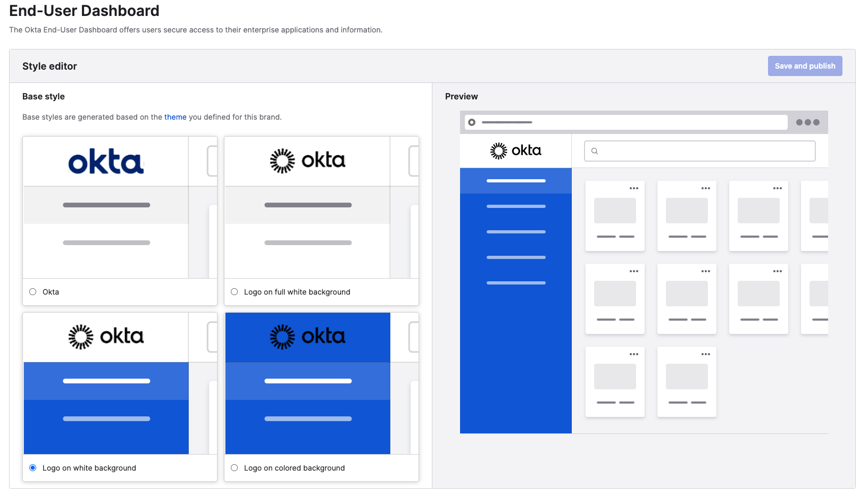Click the Logo on white background thumbnail
The width and height of the screenshot is (868, 494).
(120, 383)
